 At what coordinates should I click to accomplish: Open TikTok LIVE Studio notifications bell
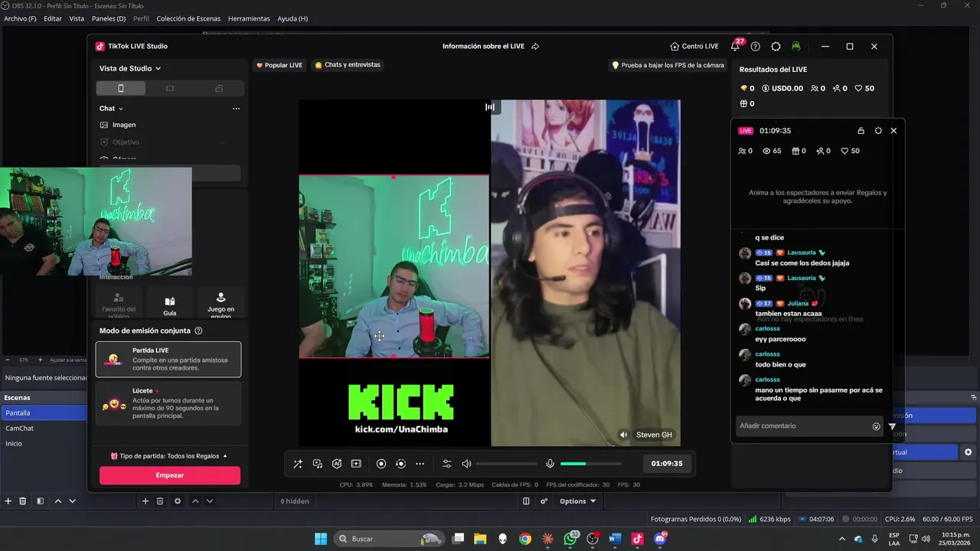(735, 47)
